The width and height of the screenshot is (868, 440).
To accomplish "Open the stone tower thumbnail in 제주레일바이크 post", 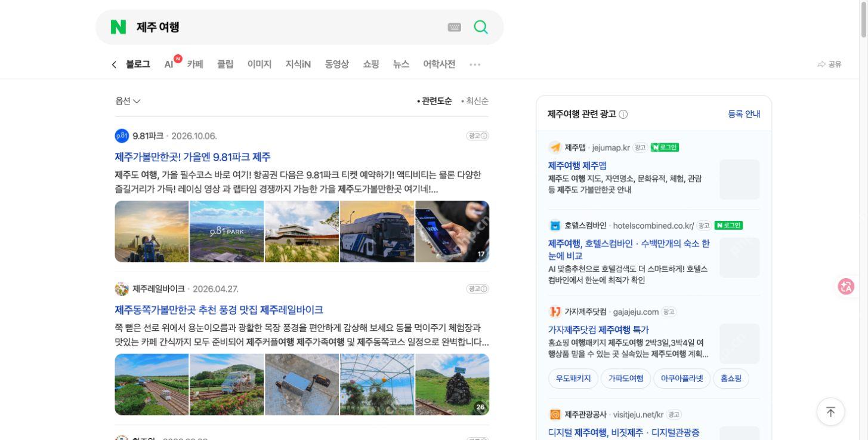I will point(452,384).
